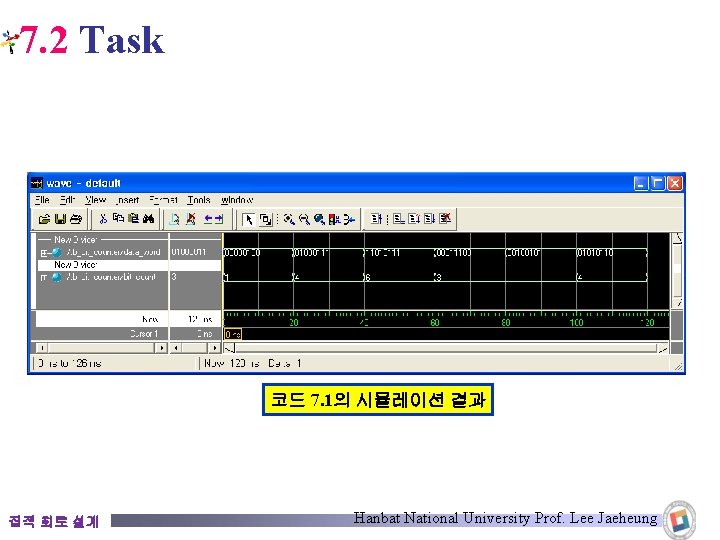This screenshot has height=540, width=720.
Task: Open the Insert menu
Action: [128, 200]
